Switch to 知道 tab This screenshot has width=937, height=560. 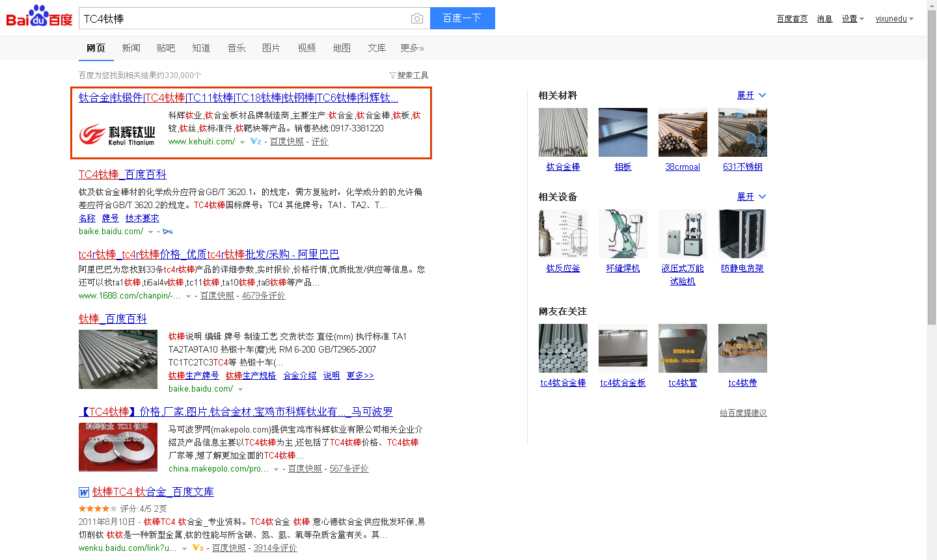(x=201, y=48)
